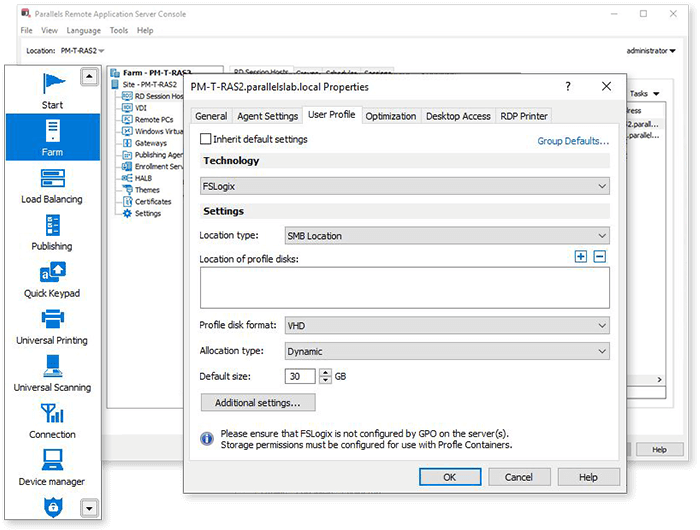Select Gateways in the farm tree
This screenshot has width=700, height=530.
[x=150, y=143]
